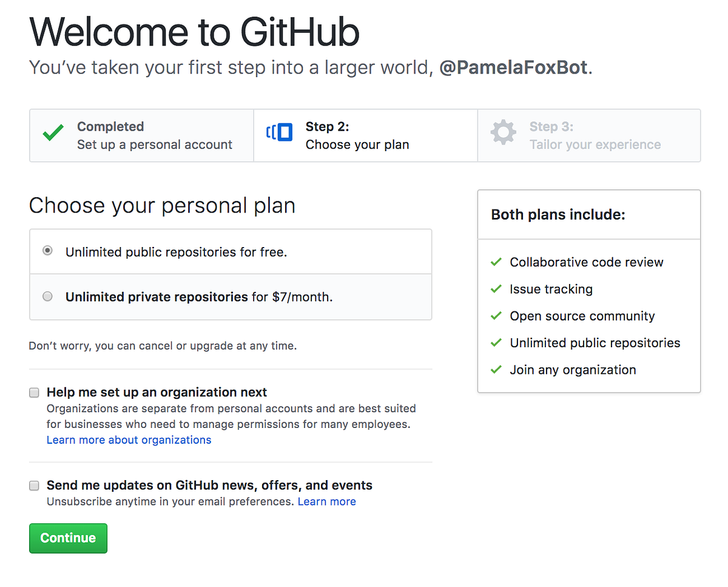728x587 pixels.
Task: Select the unlimited private repositories plan
Action: [47, 296]
